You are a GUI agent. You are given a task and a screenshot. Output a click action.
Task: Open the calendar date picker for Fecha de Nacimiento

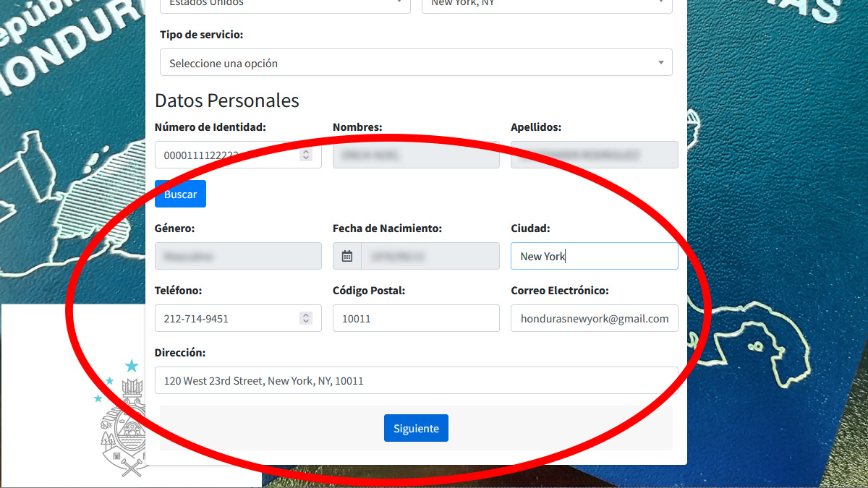(x=346, y=255)
